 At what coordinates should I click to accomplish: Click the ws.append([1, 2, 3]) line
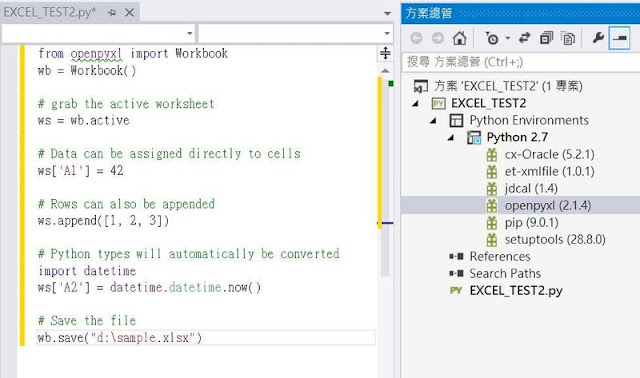pos(103,221)
